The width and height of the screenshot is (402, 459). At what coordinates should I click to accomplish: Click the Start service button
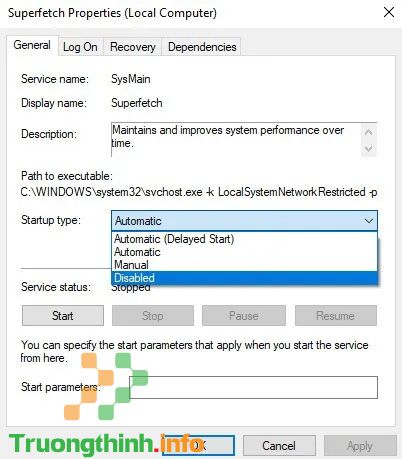pos(63,315)
